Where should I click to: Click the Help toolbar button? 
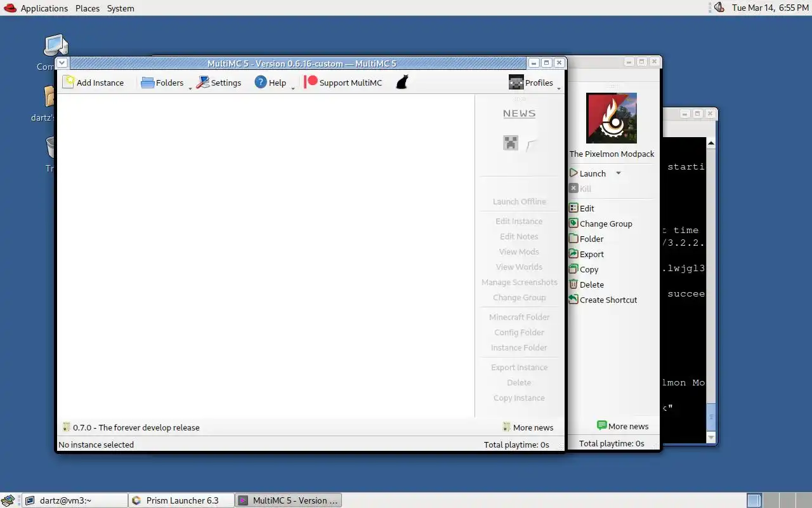pos(270,83)
